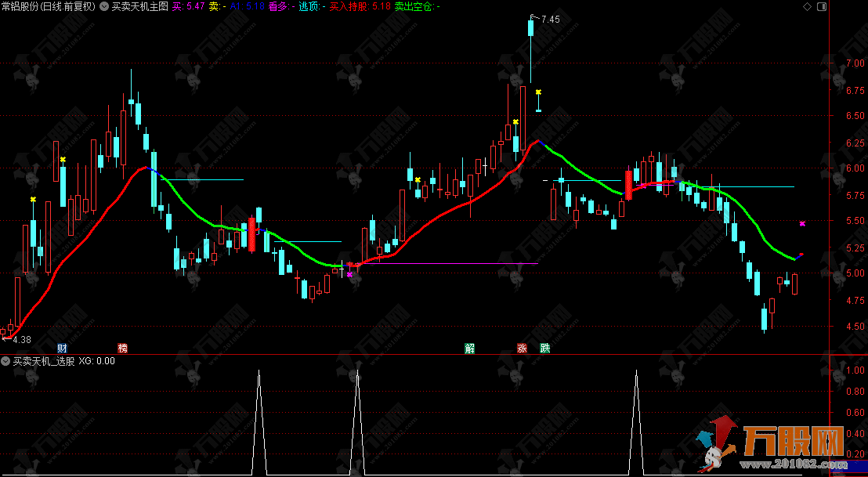868x477 pixels.
Task: Click the 4.38 low price label
Action: coord(22,340)
